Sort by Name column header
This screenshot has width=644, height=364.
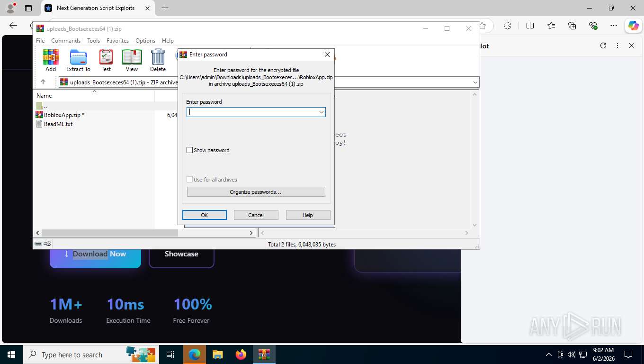(x=94, y=96)
